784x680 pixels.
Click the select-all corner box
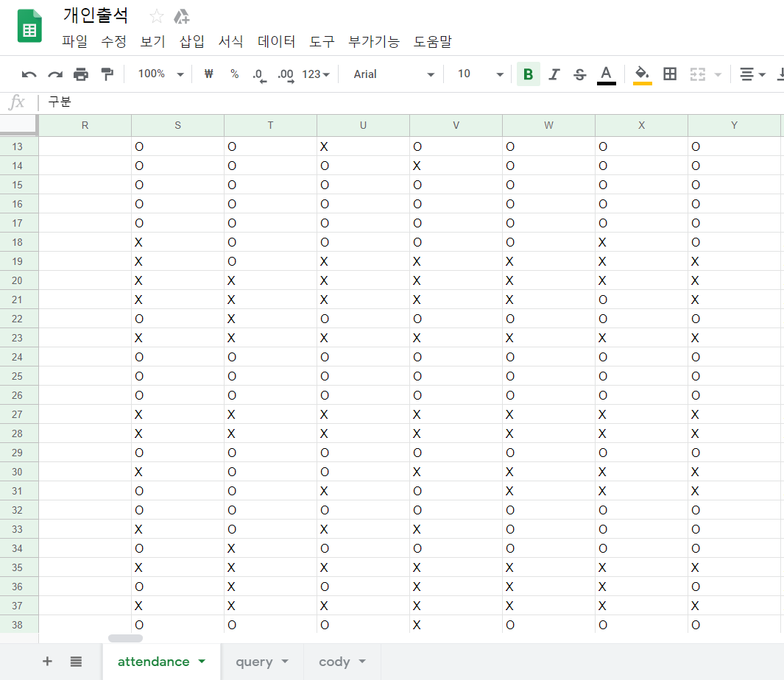pos(19,125)
